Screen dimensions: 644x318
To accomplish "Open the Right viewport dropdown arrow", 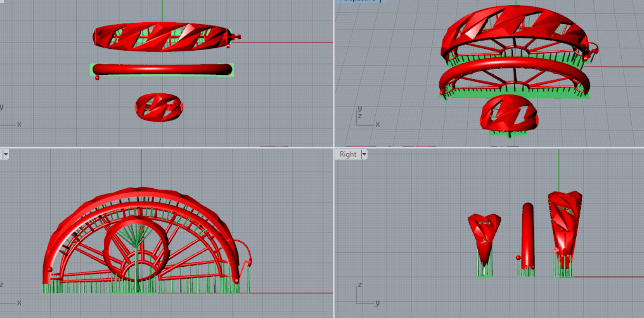I will pyautogui.click(x=364, y=154).
